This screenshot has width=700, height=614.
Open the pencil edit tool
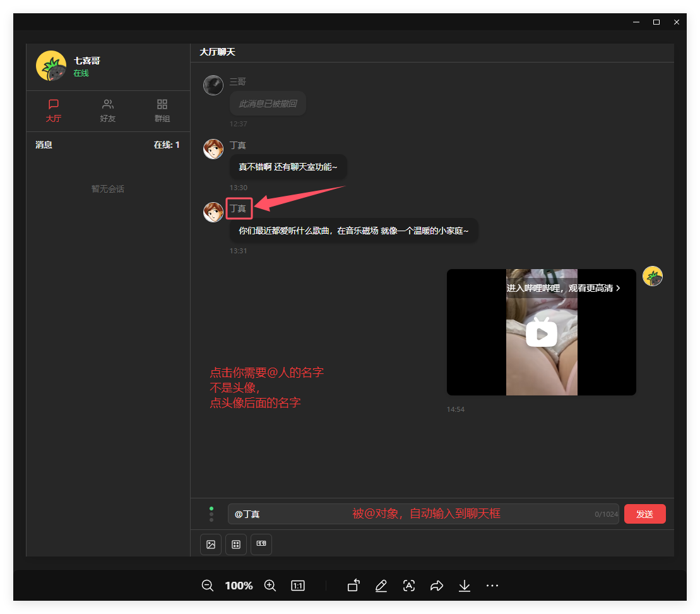point(381,586)
